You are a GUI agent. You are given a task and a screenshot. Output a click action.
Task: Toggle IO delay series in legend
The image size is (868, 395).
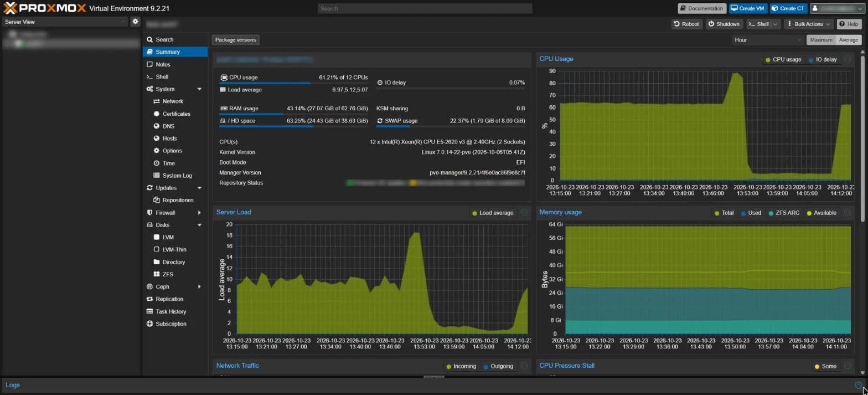pyautogui.click(x=823, y=59)
